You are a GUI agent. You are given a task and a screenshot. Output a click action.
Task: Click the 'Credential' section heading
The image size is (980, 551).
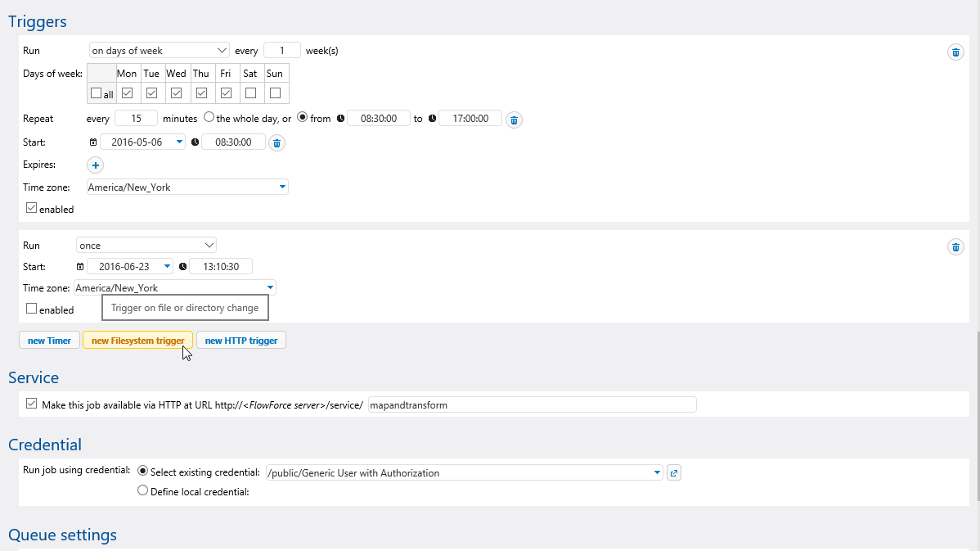coord(45,445)
